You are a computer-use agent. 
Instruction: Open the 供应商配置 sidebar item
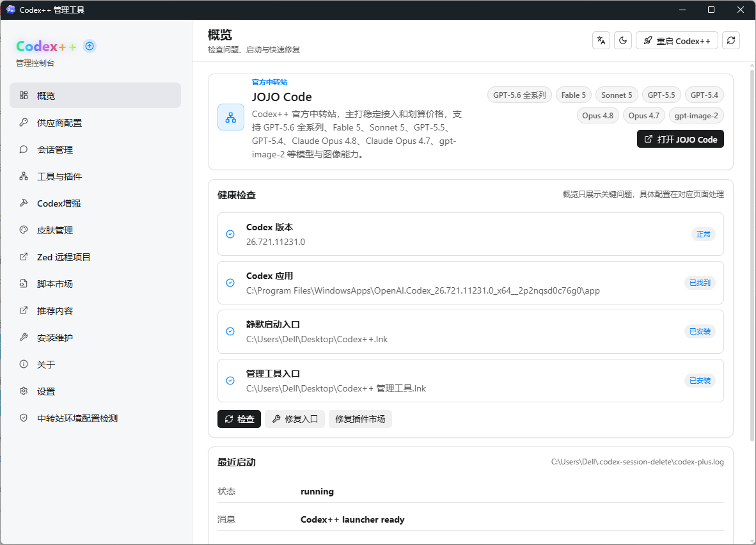point(95,123)
